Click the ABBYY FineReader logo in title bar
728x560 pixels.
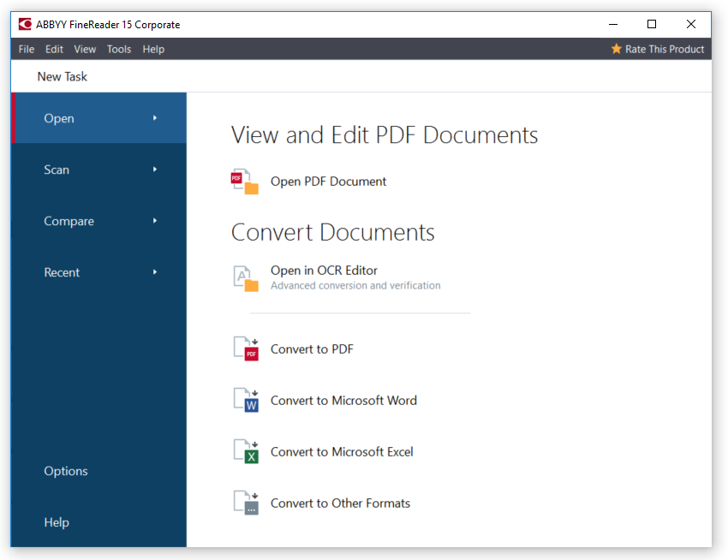coord(25,24)
